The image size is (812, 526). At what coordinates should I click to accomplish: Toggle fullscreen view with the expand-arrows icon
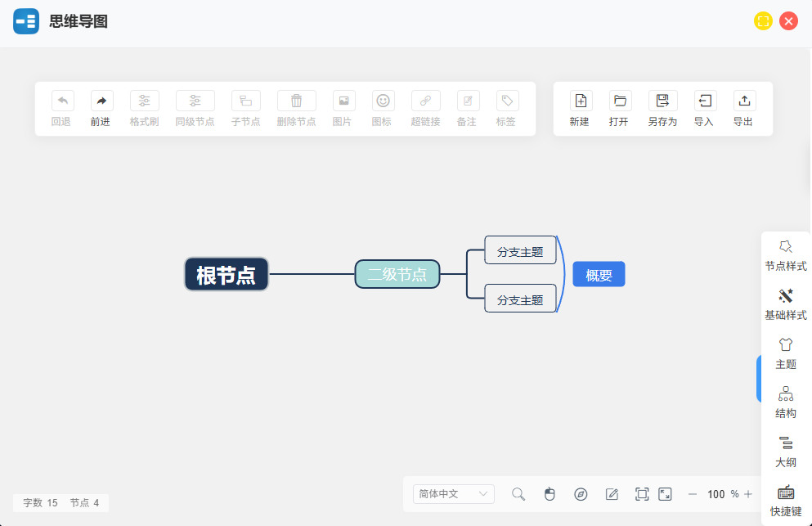665,494
